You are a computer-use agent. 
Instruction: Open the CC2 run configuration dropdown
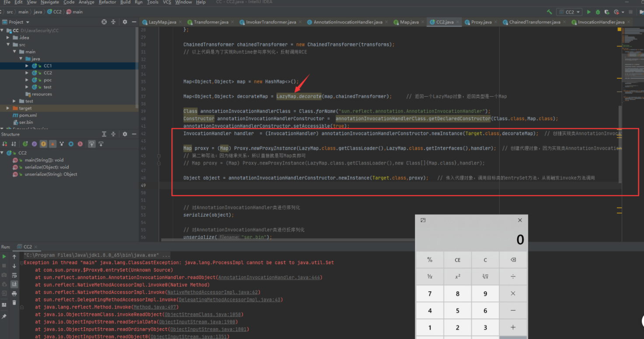click(x=569, y=12)
